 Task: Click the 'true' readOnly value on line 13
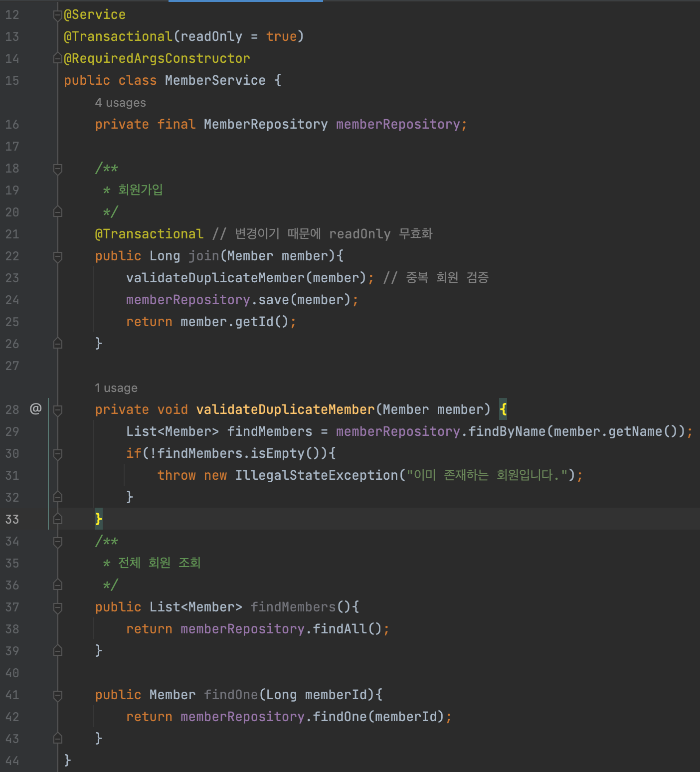(281, 37)
